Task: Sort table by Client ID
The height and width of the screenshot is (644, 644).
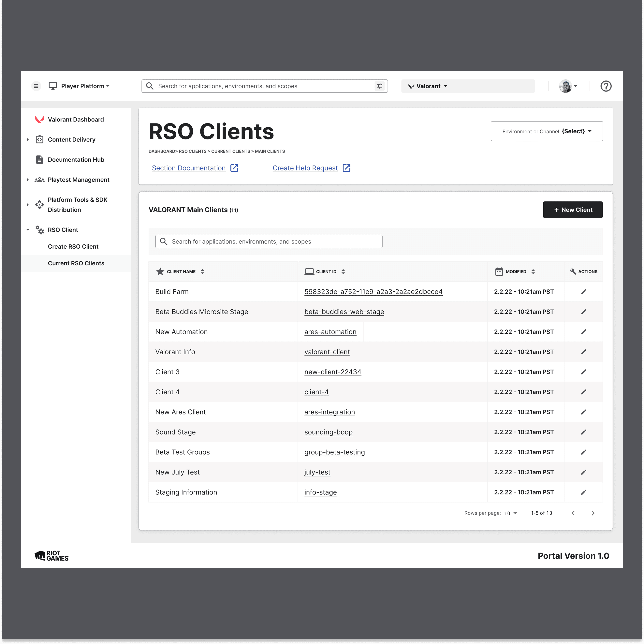Action: point(343,272)
